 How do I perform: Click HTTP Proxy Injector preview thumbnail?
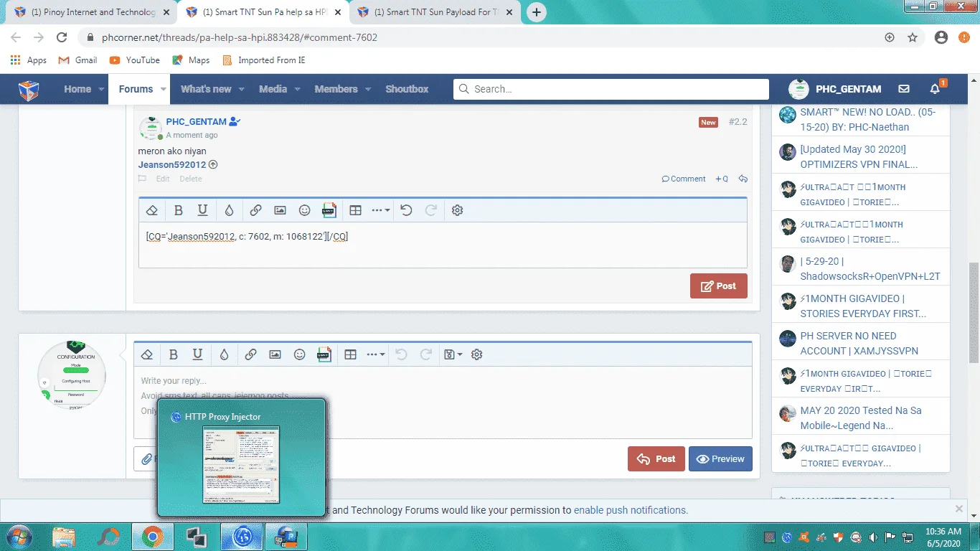(241, 465)
